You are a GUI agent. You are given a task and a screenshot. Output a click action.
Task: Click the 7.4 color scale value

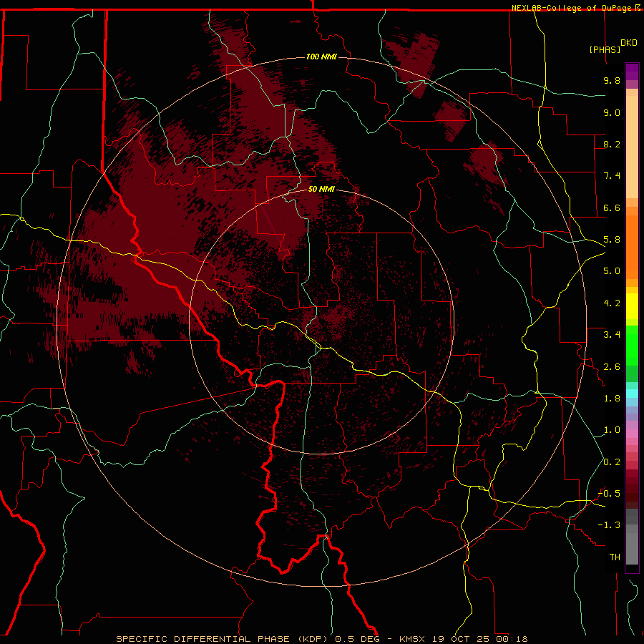click(612, 176)
